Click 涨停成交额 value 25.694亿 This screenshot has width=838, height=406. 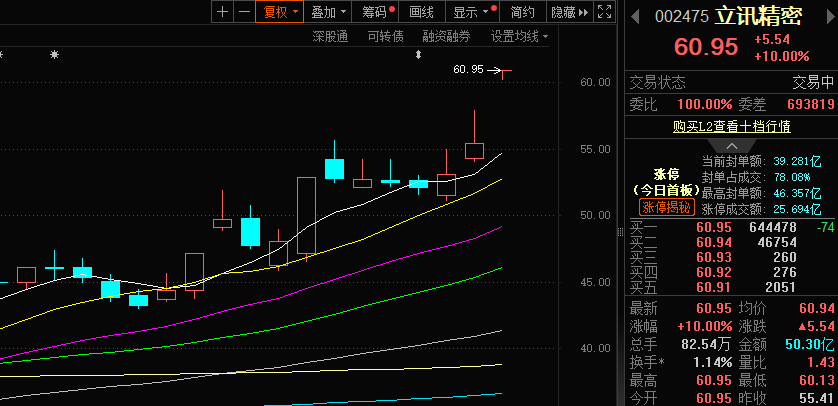[x=797, y=209]
